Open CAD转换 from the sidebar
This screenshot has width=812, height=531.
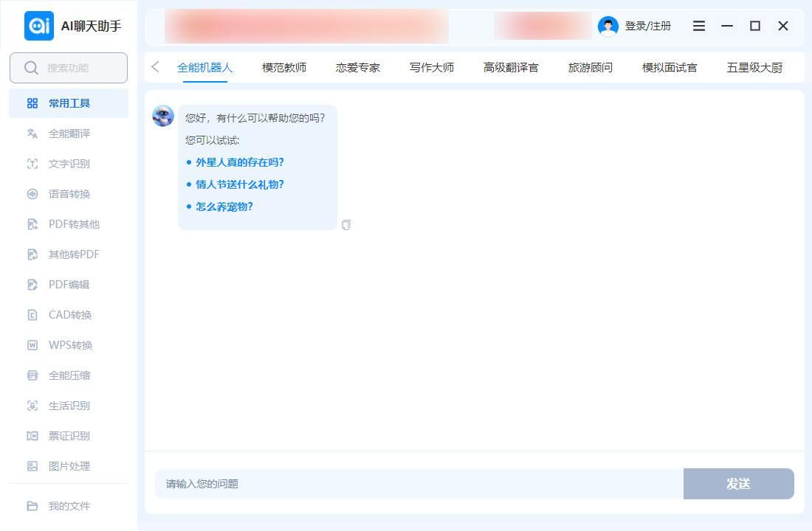click(69, 315)
